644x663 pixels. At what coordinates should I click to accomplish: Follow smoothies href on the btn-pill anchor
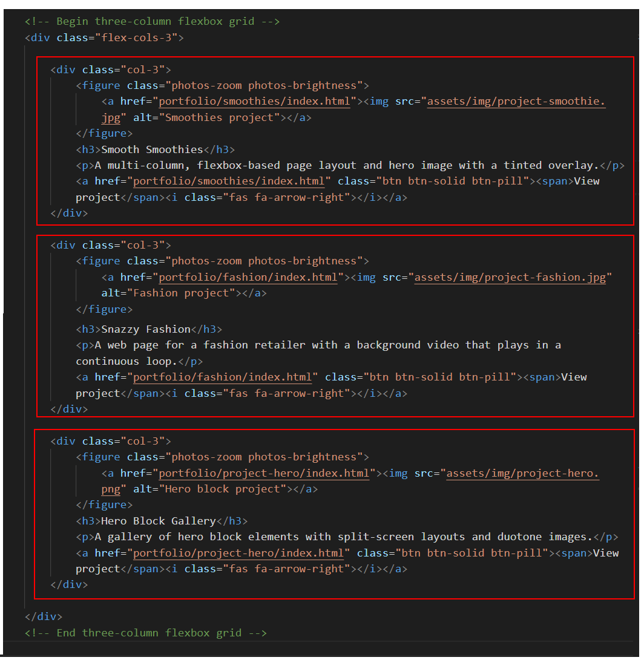pos(232,181)
